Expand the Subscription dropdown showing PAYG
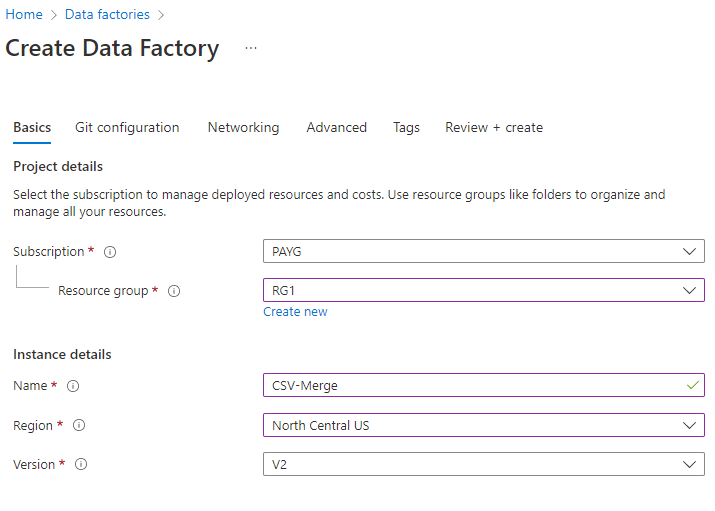Screen dimensions: 715x511 pos(483,252)
